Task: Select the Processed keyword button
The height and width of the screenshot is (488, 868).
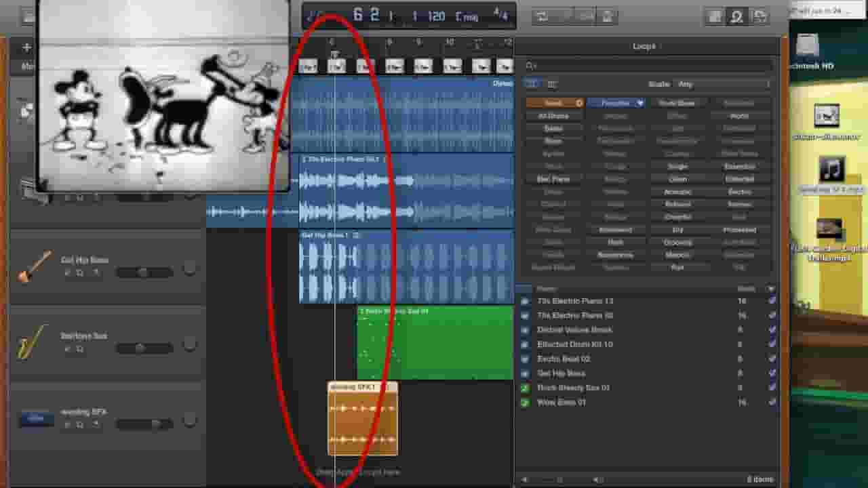Action: pos(739,230)
